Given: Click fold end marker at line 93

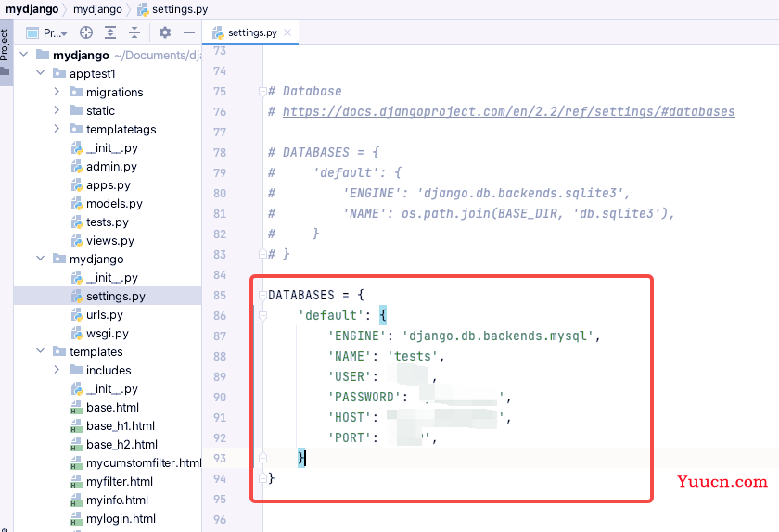Looking at the screenshot, I should (262, 458).
